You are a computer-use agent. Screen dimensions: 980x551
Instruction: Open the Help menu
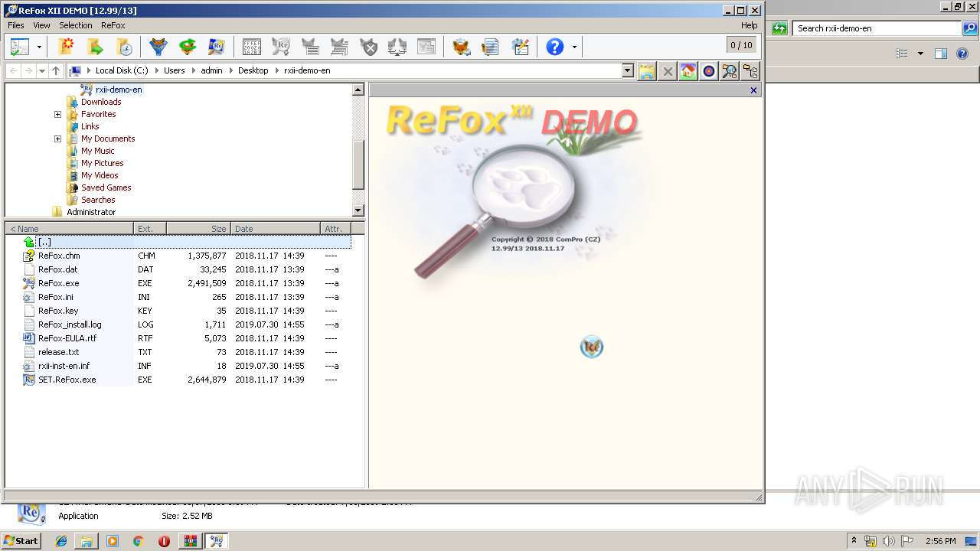[x=750, y=25]
